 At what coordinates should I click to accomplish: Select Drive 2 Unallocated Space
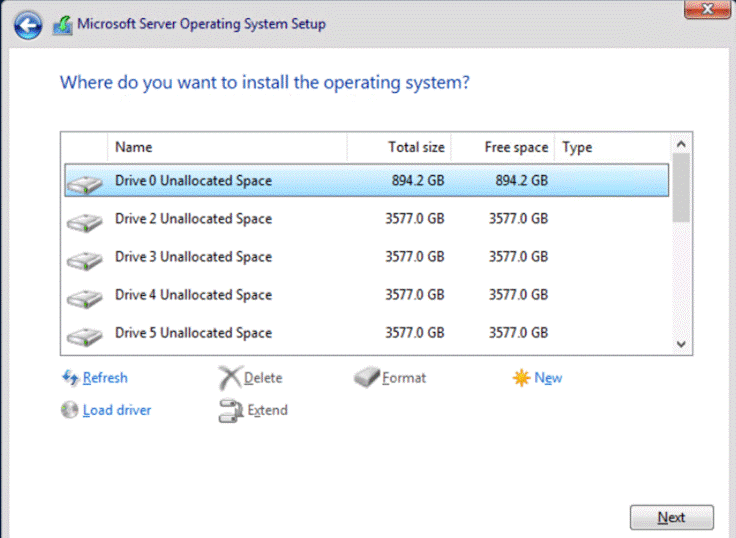(x=367, y=219)
